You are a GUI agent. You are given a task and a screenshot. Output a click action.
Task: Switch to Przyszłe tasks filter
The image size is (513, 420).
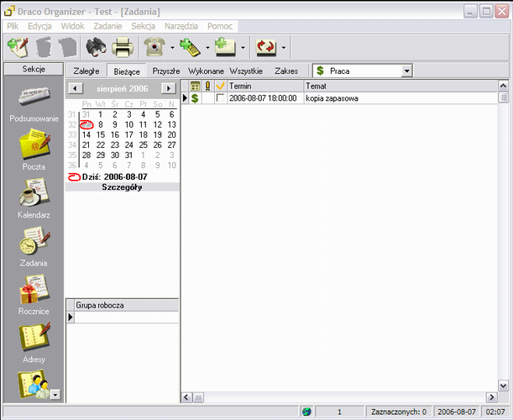166,71
